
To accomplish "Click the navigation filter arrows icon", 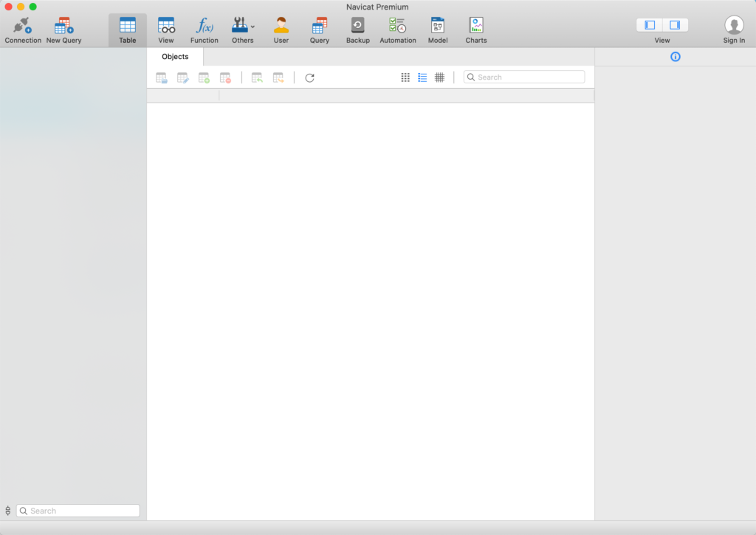I will pos(7,511).
